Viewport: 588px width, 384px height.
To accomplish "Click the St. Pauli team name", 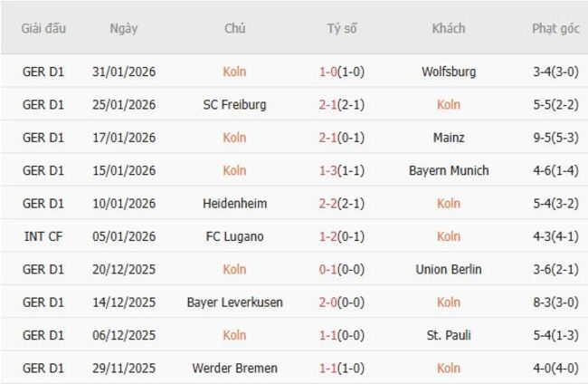I will pos(449,335).
